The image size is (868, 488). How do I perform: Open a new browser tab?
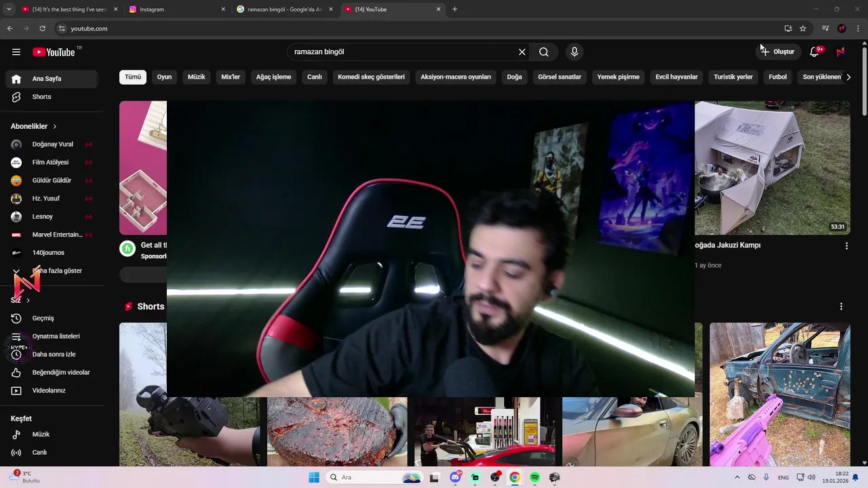click(454, 9)
